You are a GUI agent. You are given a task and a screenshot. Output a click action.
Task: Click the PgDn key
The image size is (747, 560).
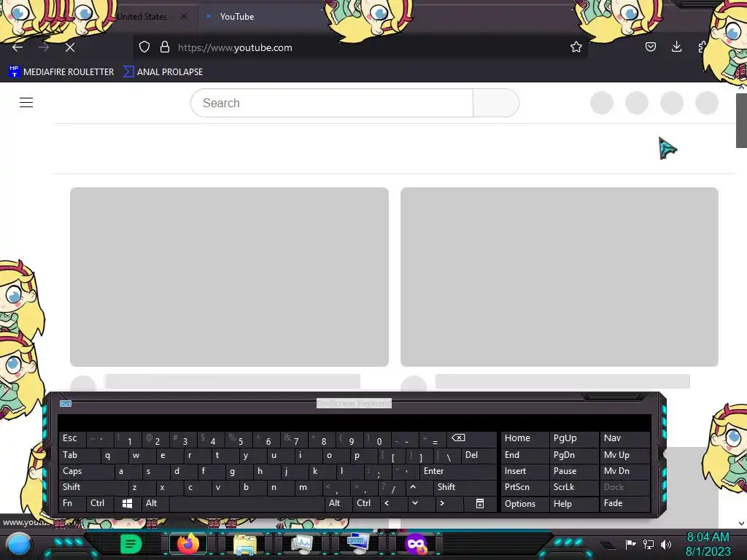(x=573, y=455)
